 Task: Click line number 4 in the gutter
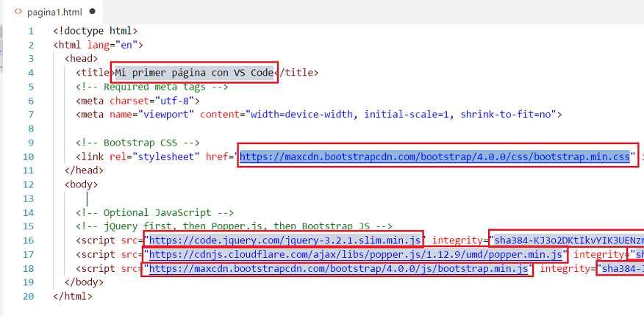[x=31, y=73]
